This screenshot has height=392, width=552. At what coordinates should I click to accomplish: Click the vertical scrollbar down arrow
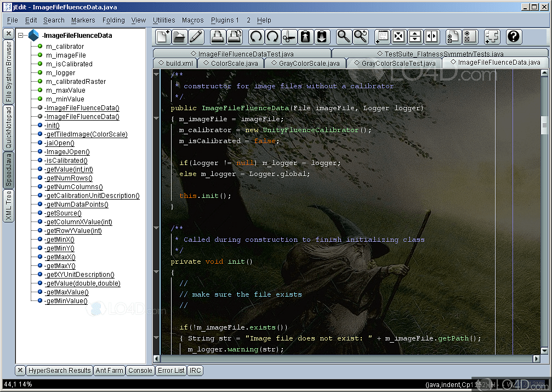(544, 350)
